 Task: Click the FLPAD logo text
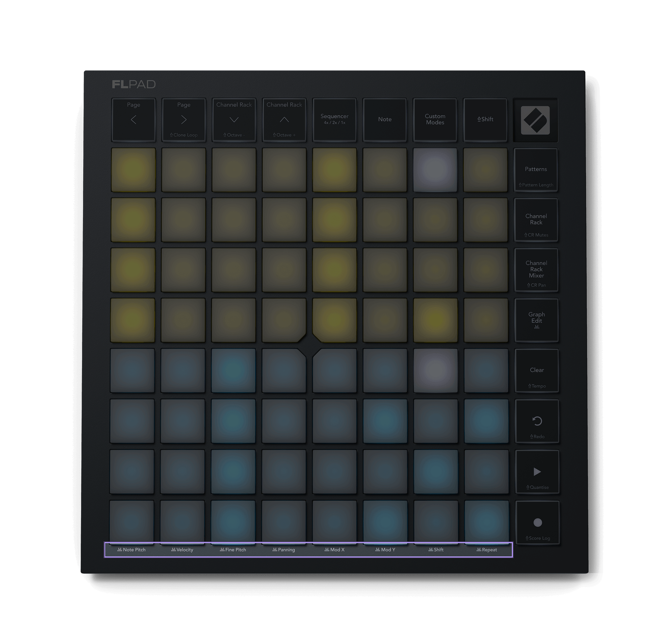click(134, 84)
